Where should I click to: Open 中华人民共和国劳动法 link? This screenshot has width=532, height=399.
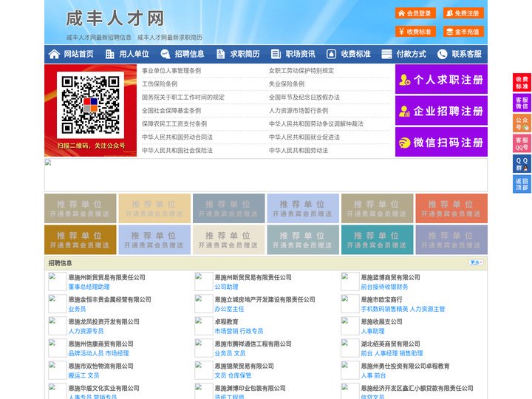(299, 150)
